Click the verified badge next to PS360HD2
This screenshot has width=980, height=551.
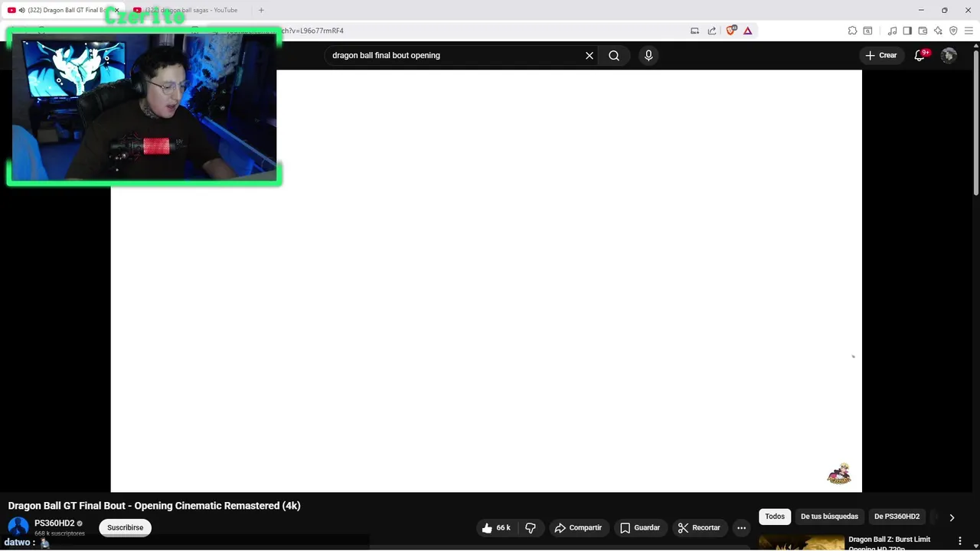point(80,523)
